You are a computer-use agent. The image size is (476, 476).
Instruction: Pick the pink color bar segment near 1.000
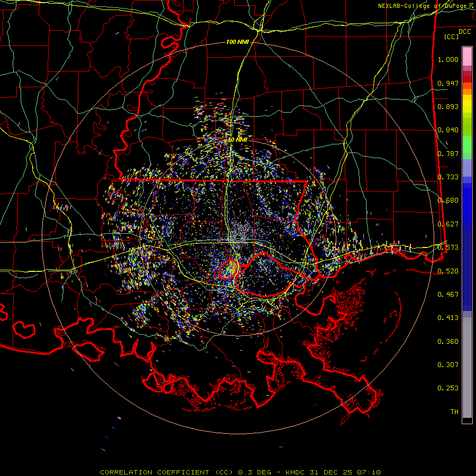point(467,57)
